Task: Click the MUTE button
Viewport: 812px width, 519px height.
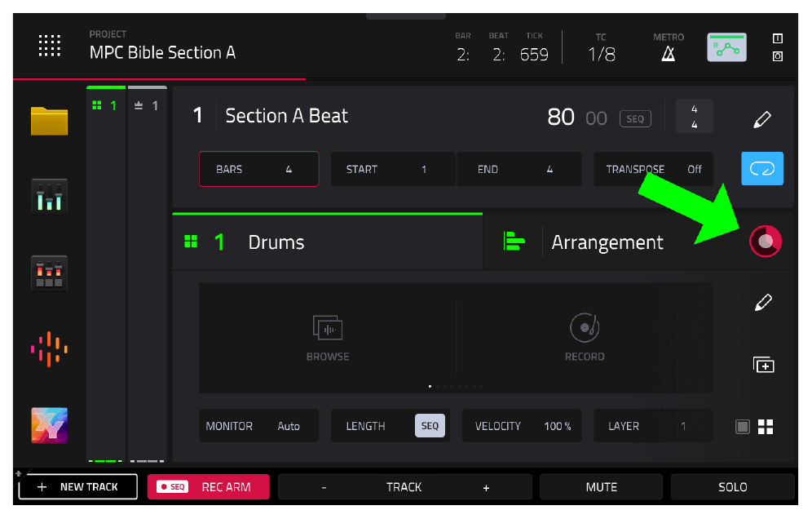Action: point(601,487)
